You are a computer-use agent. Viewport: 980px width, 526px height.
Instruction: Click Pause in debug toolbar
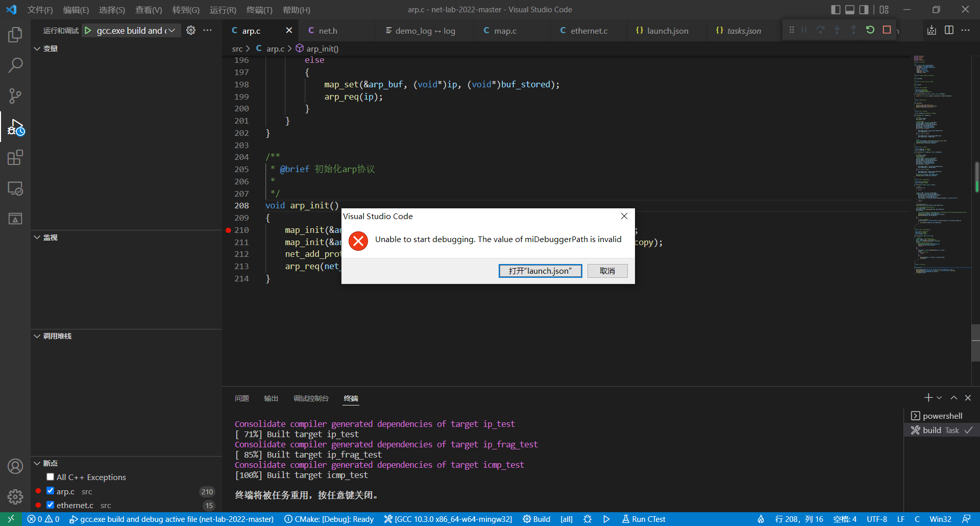(x=804, y=30)
